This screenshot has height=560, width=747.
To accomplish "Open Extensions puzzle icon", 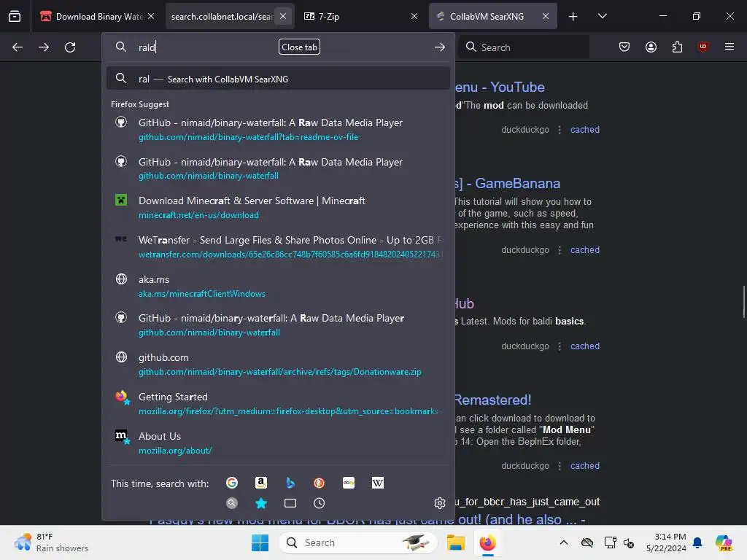I will (x=677, y=47).
